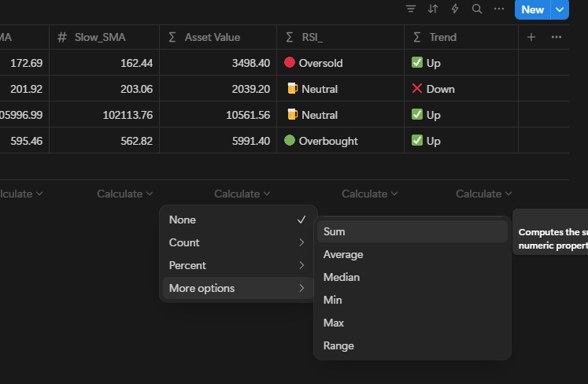
Task: Choose the Median calculation option
Action: [x=412, y=277]
